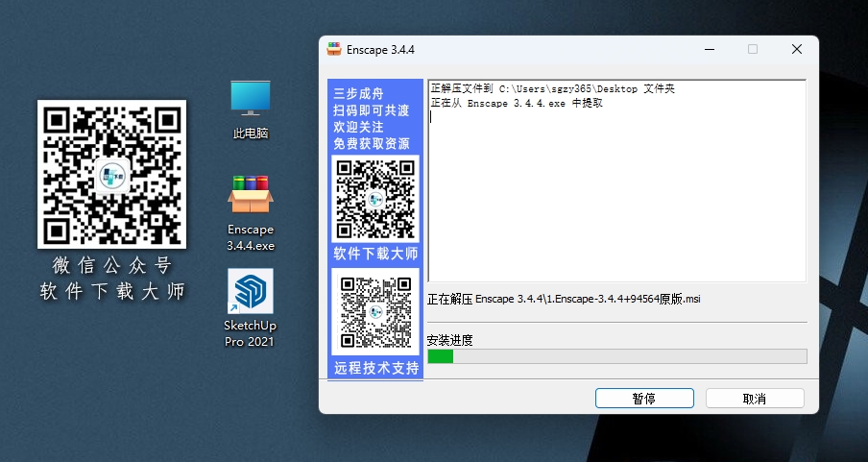Click inside the extraction log text area
Viewport: 868px width, 462px height.
coord(617,182)
